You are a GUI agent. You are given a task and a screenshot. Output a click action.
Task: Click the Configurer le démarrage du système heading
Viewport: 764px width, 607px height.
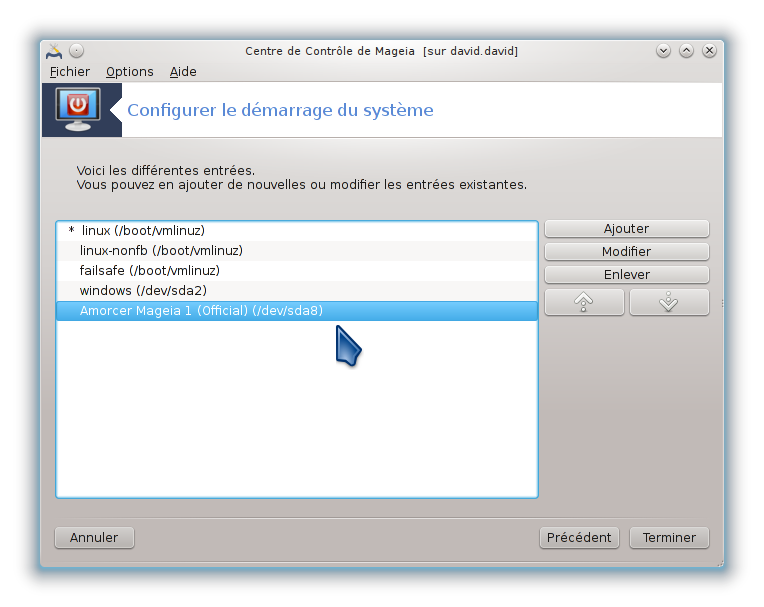coord(280,110)
